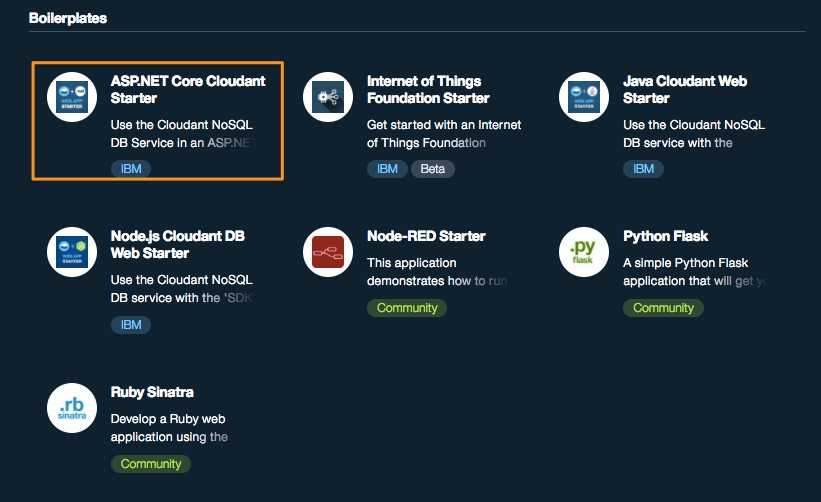Click the Ruby Sinatra .rb icon
Viewport: 821px width, 502px height.
tap(72, 408)
